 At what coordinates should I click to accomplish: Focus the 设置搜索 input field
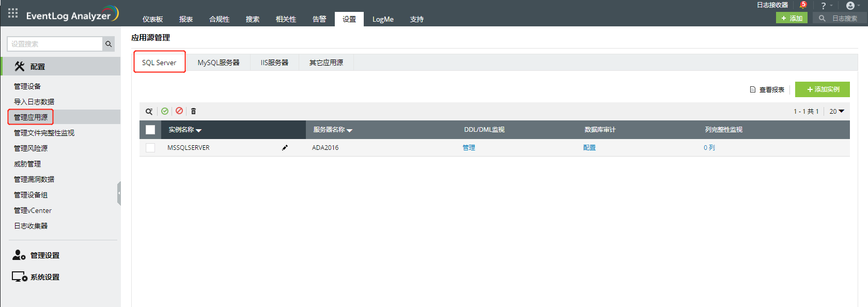[x=55, y=44]
